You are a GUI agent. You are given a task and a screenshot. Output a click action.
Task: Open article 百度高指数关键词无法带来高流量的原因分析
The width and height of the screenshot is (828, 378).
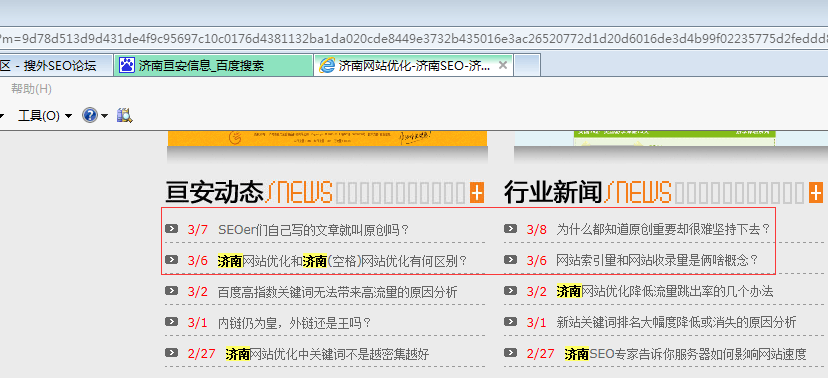pyautogui.click(x=337, y=292)
